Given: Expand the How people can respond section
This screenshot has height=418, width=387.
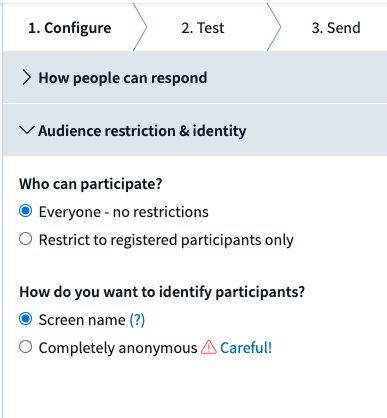Looking at the screenshot, I should point(195,77).
